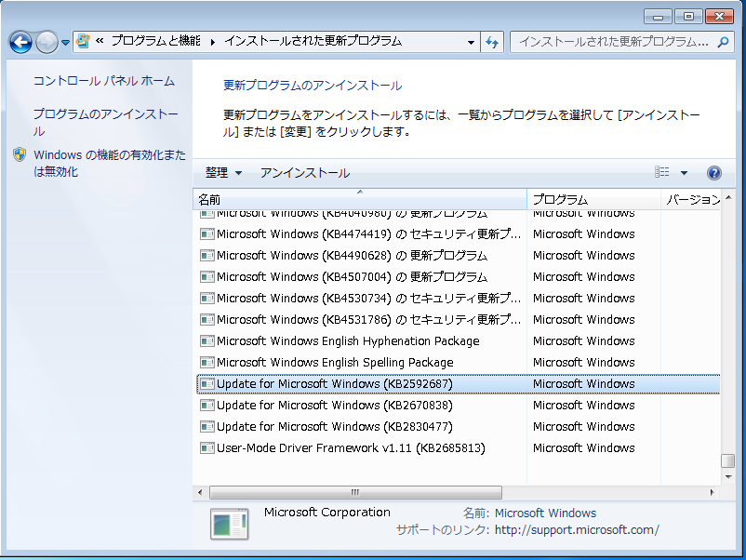This screenshot has width=746, height=560.
Task: Select User-Mode Driver Framework v1.11 row
Action: [459, 447]
